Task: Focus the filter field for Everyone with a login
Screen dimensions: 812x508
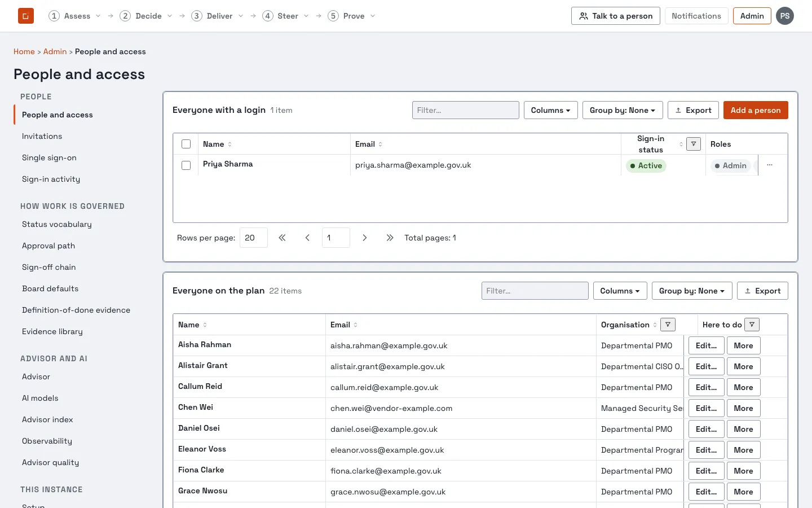Action: point(466,110)
